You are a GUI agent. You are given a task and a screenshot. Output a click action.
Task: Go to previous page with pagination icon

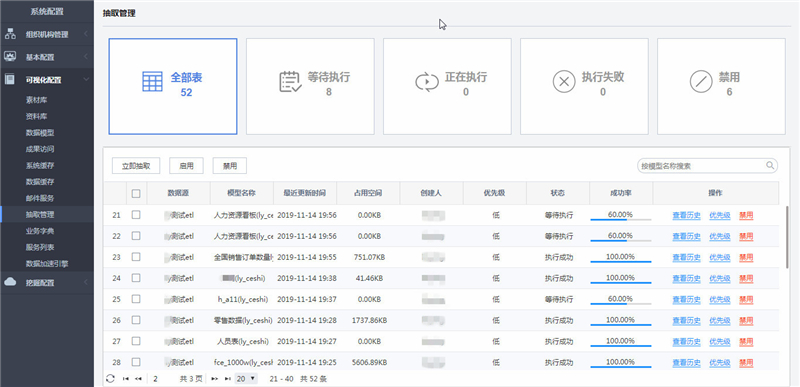pos(138,379)
